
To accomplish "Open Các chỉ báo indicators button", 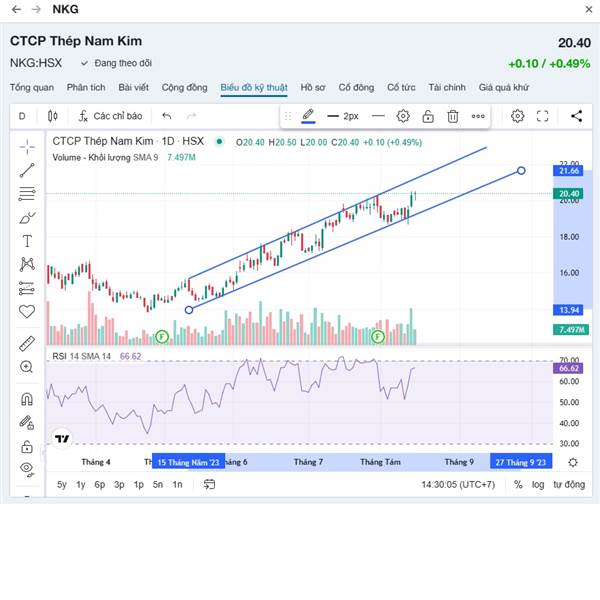I will 110,116.
